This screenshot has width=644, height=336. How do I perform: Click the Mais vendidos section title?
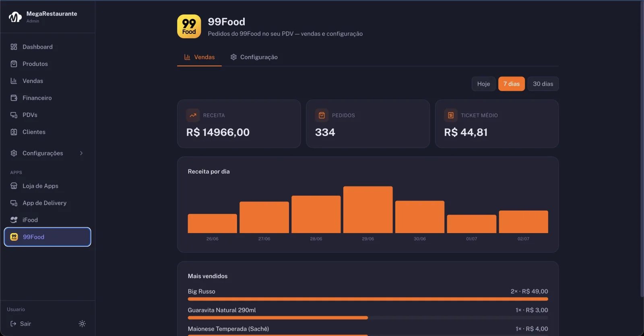click(208, 276)
